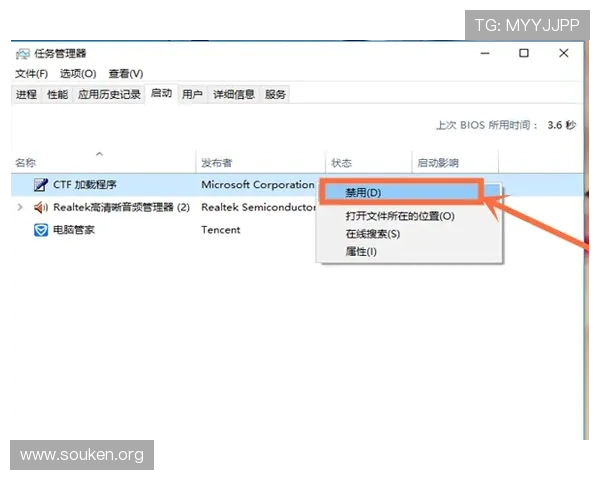
Task: Sort by the 启动影响 column header
Action: [455, 162]
